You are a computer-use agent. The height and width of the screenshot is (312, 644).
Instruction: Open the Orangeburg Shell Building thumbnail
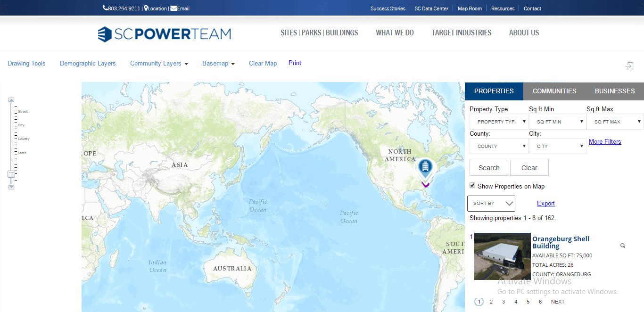pos(502,256)
